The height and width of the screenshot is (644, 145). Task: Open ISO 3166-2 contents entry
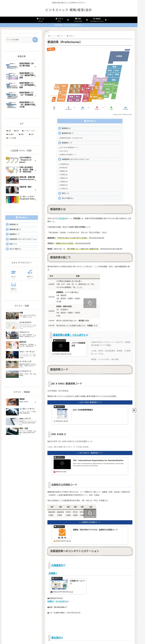tap(64, 151)
